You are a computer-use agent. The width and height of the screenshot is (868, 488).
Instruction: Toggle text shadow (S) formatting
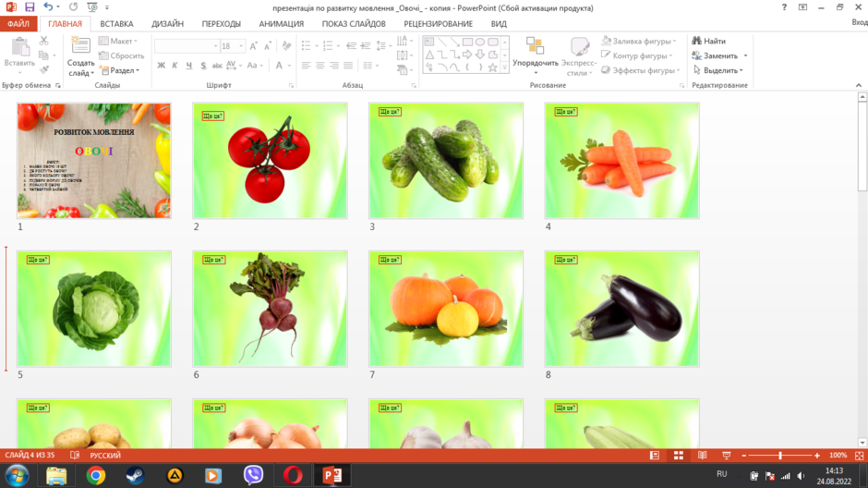pyautogui.click(x=203, y=66)
